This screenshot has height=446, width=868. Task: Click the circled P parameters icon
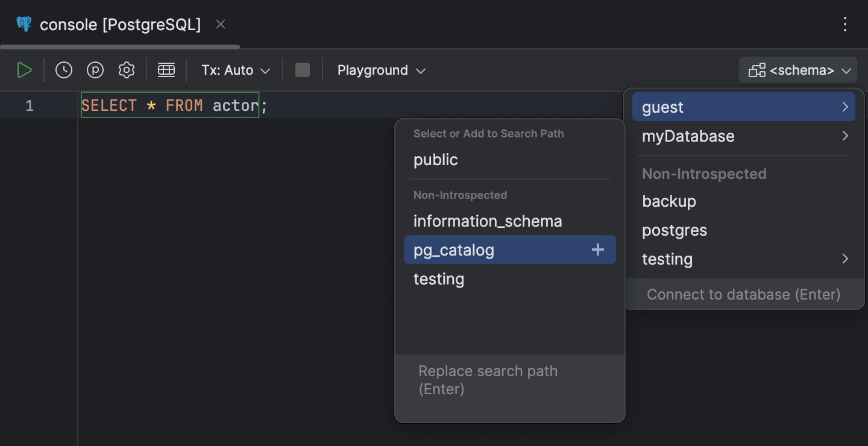coord(95,71)
